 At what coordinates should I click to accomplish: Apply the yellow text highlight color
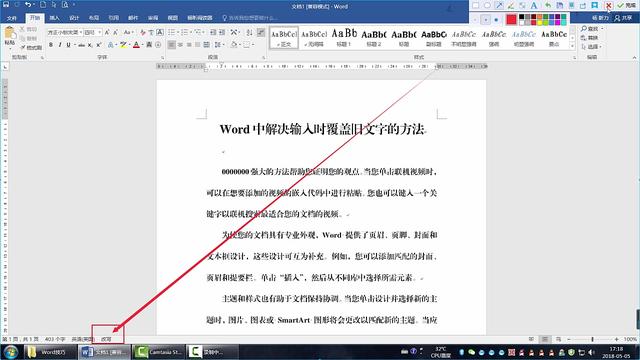(122, 44)
